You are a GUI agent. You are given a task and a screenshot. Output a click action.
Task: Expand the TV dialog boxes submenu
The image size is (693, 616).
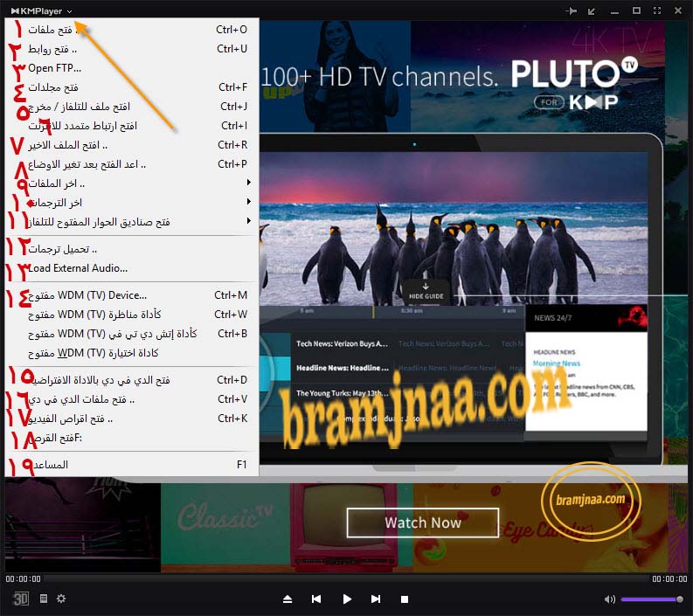pyautogui.click(x=132, y=222)
